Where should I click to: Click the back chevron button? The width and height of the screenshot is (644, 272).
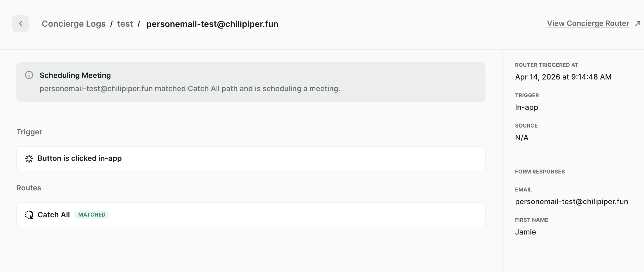(x=21, y=24)
